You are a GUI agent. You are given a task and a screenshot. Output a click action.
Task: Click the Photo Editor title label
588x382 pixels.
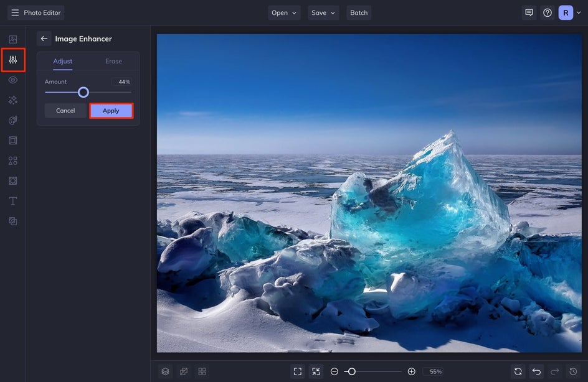pos(42,12)
